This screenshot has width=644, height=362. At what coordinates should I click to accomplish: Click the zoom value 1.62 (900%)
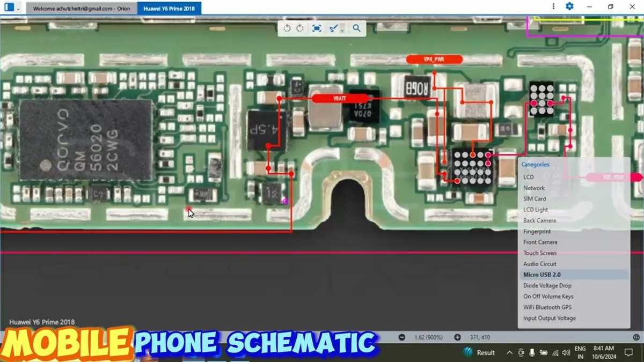pos(428,337)
